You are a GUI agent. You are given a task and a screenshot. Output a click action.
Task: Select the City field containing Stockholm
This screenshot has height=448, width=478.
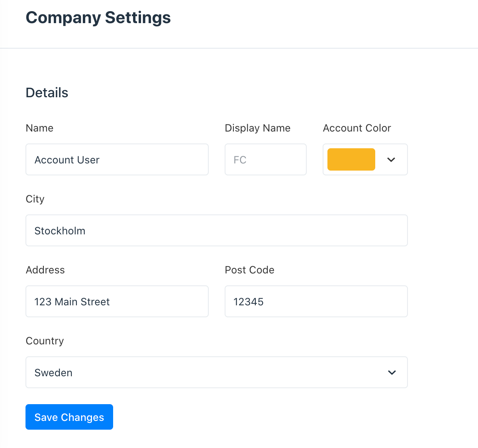pos(216,230)
